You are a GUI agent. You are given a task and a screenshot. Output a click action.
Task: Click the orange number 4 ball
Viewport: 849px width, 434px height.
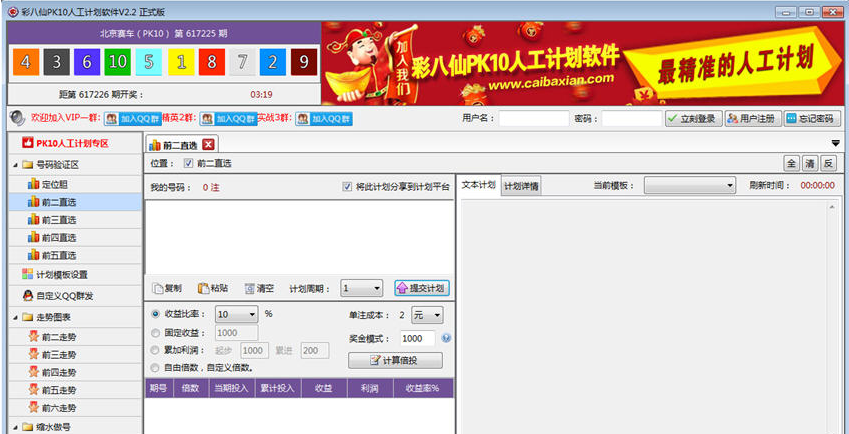26,62
